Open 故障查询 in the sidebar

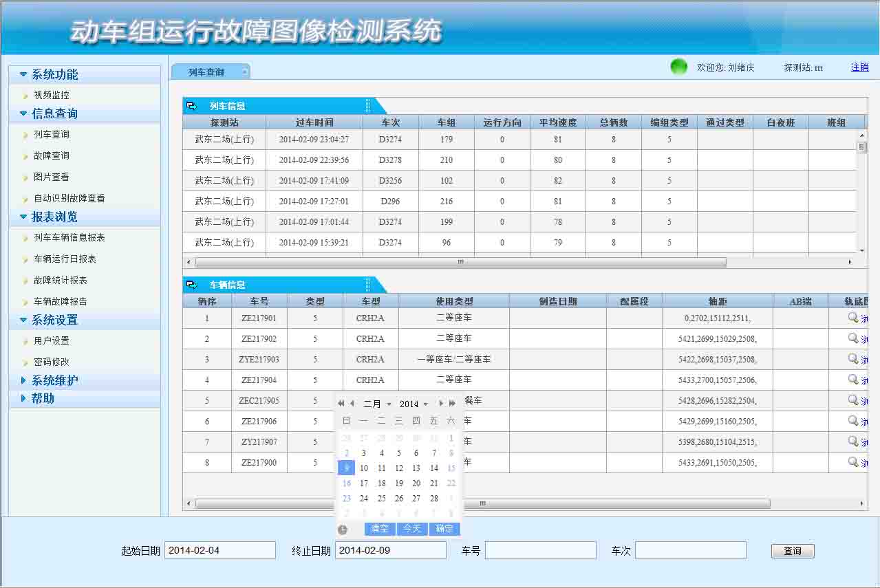[x=52, y=155]
